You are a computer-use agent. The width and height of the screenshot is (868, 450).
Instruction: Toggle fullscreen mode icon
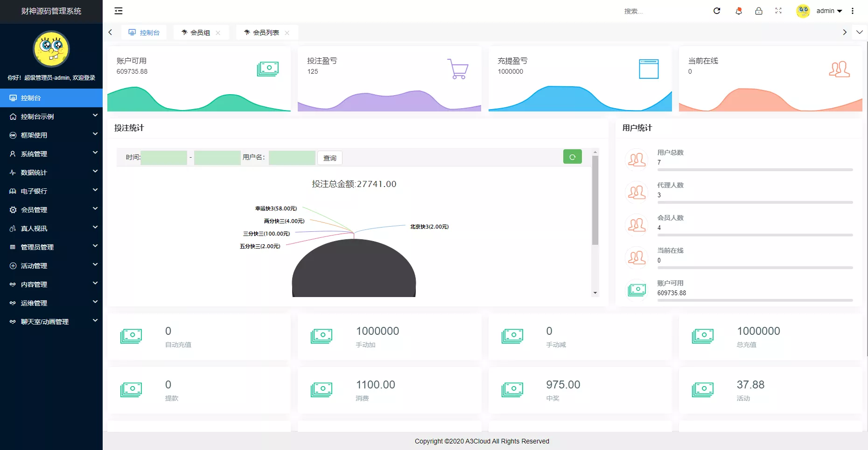[778, 11]
